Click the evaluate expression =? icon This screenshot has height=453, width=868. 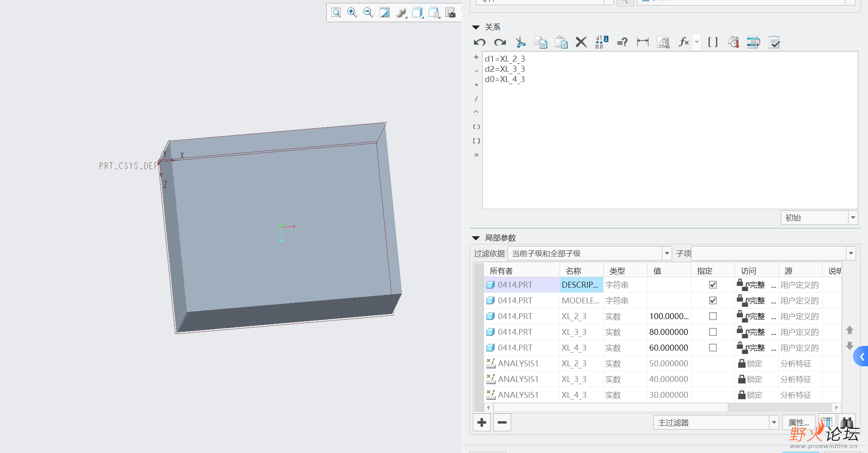coord(622,42)
